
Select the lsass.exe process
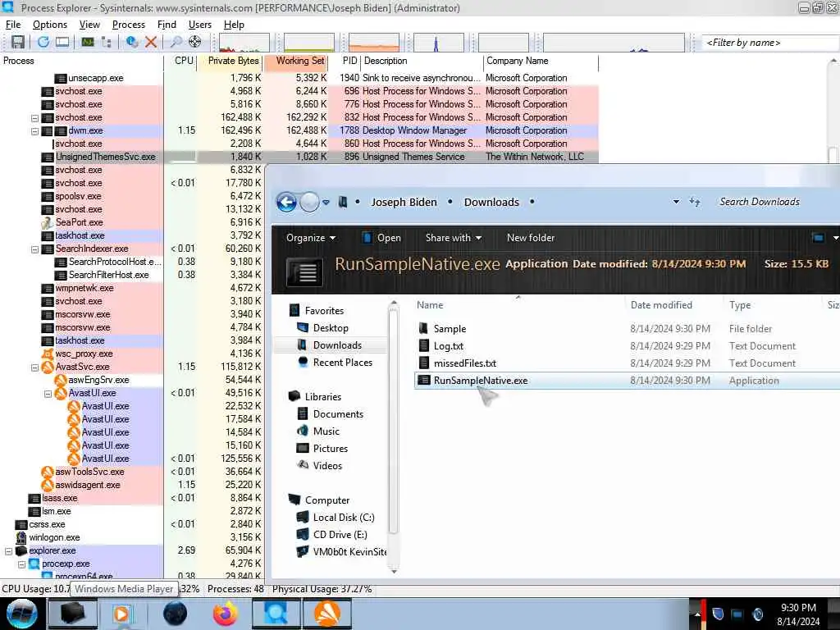pyautogui.click(x=59, y=498)
